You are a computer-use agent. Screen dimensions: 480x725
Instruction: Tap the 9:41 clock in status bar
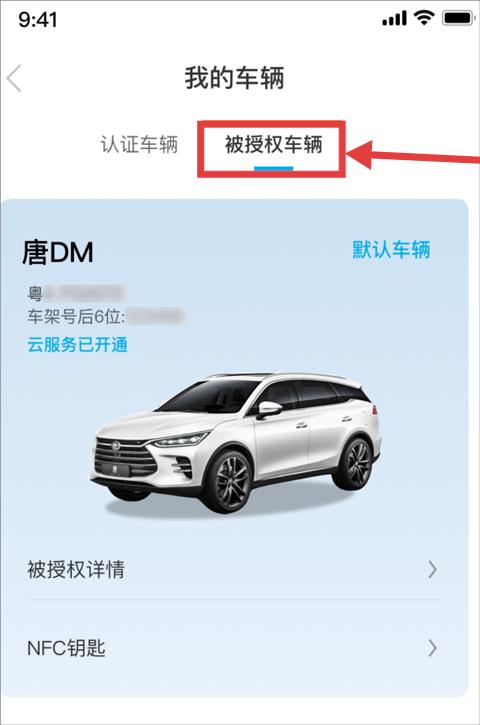[38, 20]
